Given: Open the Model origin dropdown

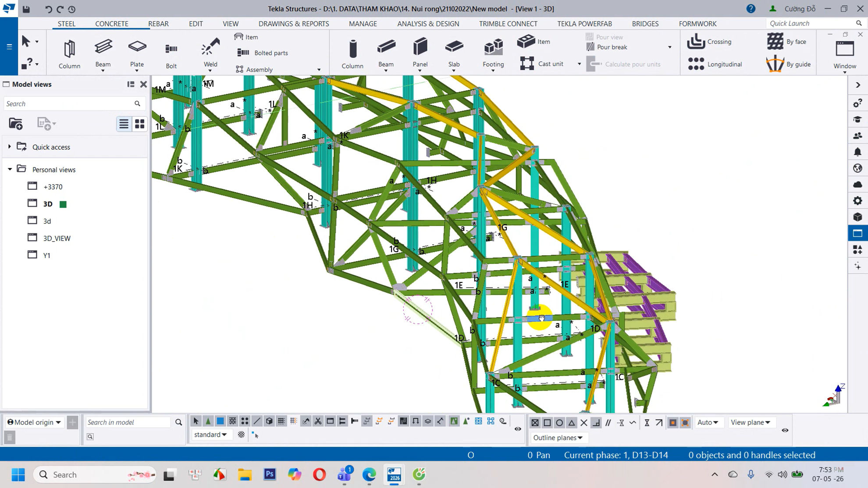Looking at the screenshot, I should pos(34,422).
